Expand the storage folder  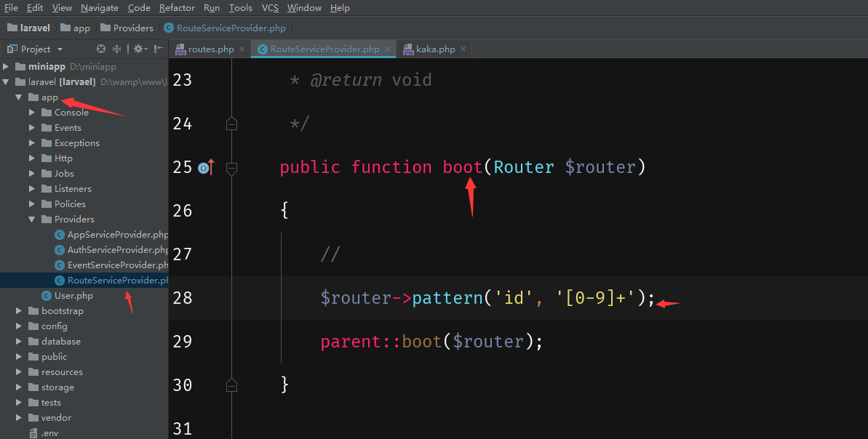coord(19,387)
